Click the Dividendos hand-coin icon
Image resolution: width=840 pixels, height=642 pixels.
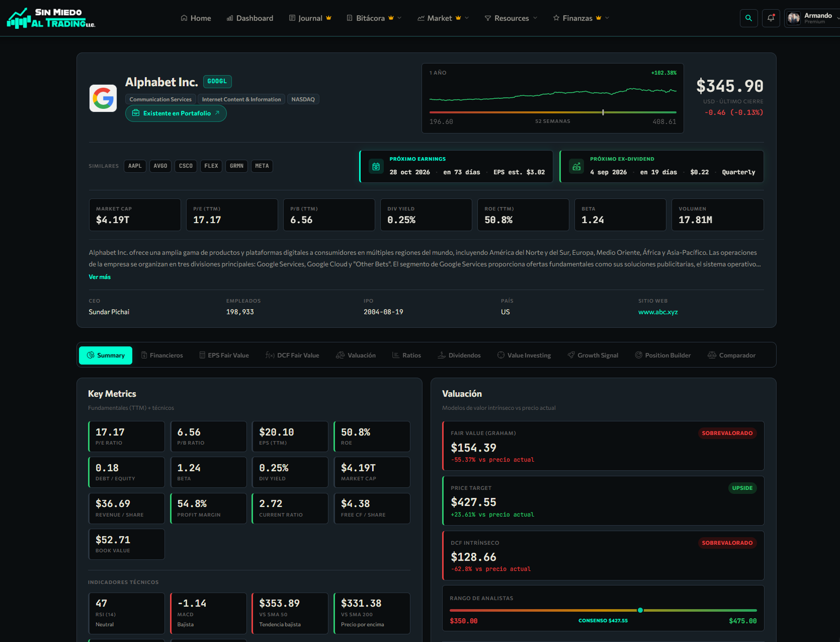(442, 355)
